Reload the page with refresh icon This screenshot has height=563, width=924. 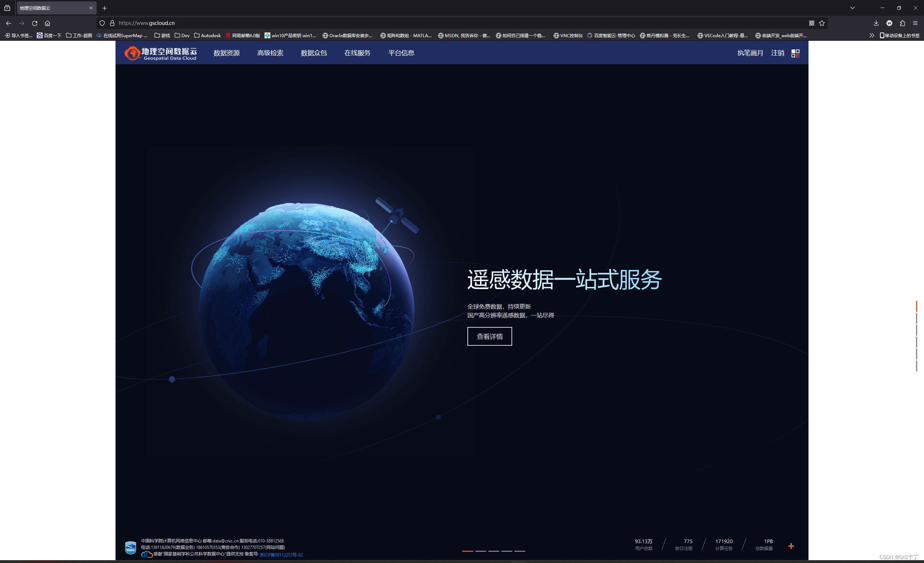(35, 23)
